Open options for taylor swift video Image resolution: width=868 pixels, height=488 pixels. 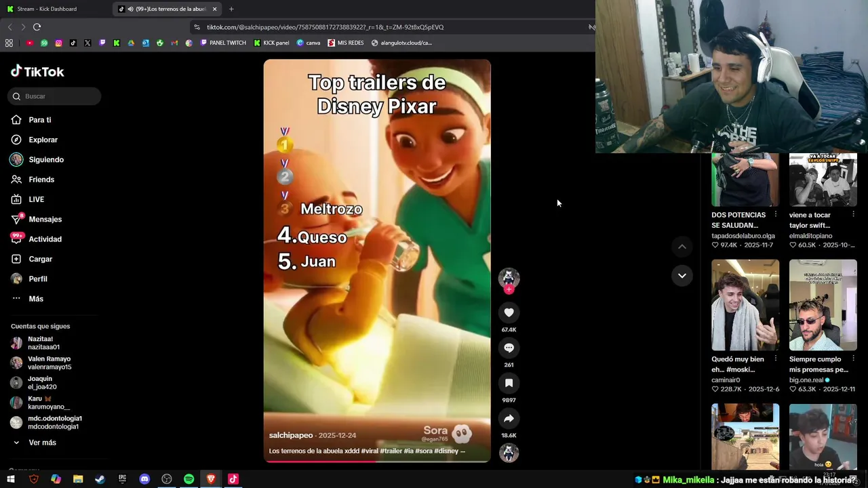coord(854,215)
